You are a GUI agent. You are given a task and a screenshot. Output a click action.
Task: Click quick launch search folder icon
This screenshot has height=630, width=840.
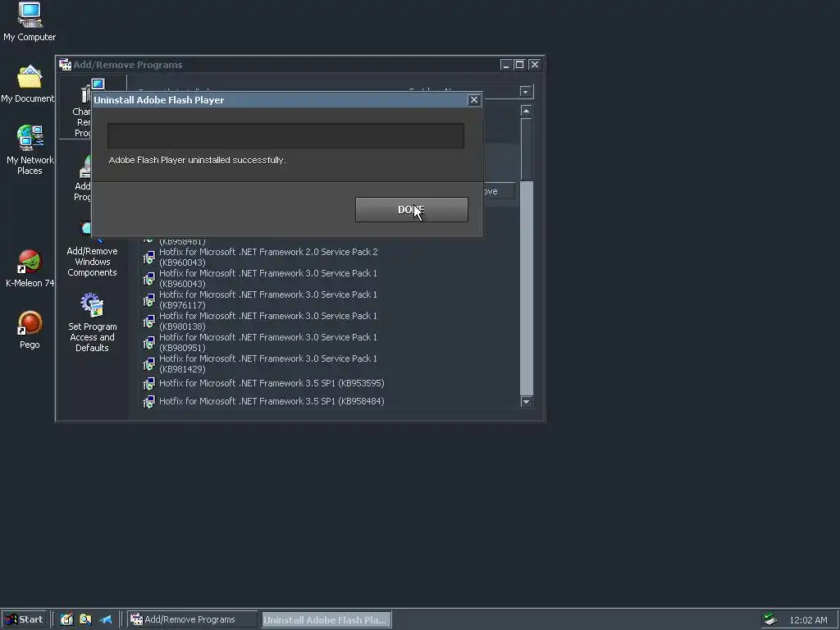pos(85,620)
